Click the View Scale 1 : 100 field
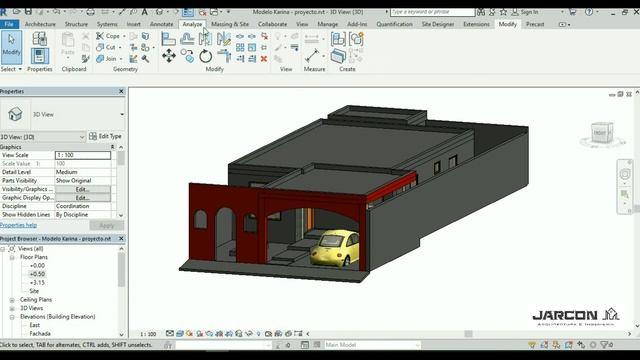640x360 pixels. coord(83,155)
